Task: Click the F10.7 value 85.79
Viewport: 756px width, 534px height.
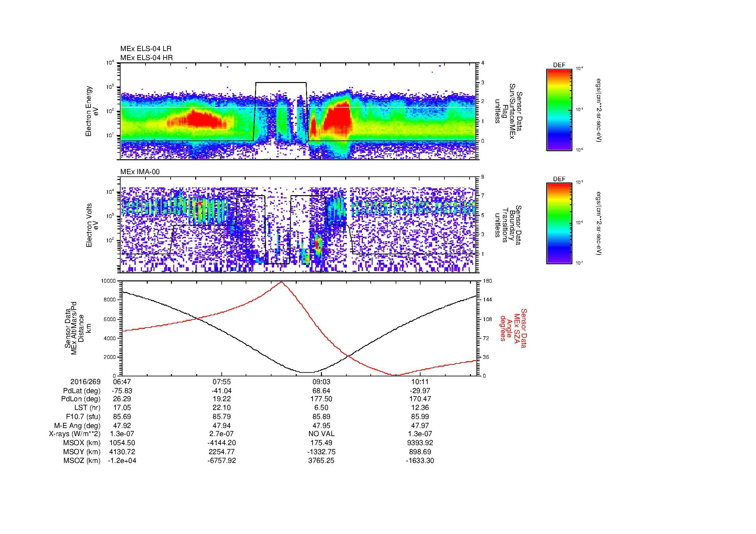Action: coord(222,416)
